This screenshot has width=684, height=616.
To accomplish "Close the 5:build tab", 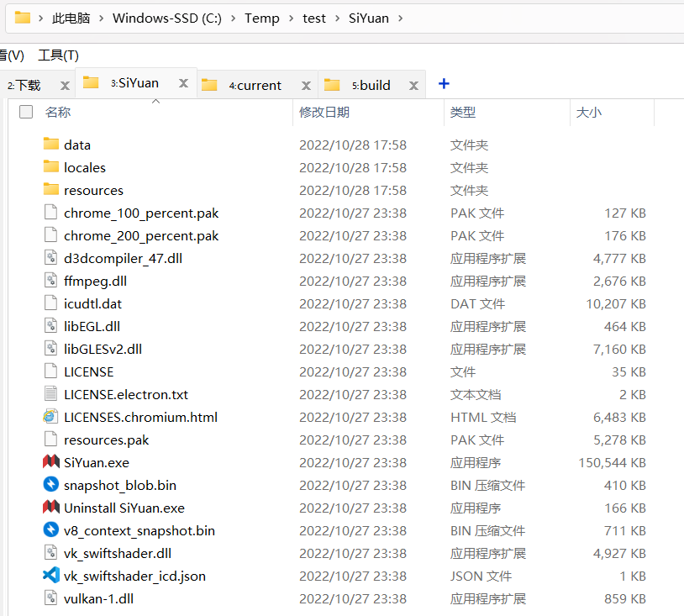I will (x=413, y=86).
